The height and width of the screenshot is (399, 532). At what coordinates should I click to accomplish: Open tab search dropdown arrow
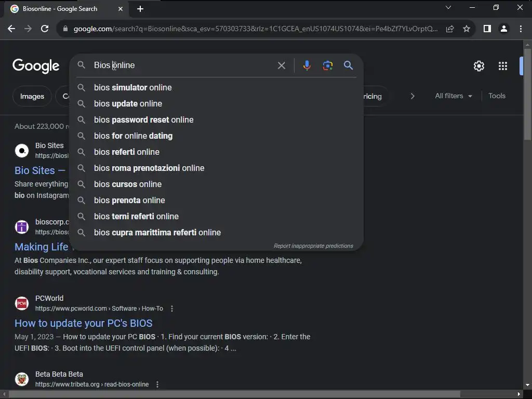[x=448, y=7]
